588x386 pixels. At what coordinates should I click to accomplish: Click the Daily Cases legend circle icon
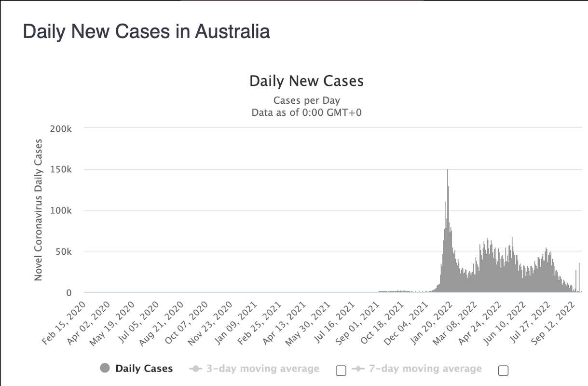pyautogui.click(x=105, y=369)
